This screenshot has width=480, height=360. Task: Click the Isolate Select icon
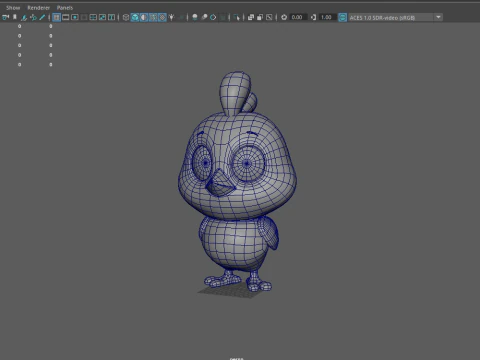237,17
